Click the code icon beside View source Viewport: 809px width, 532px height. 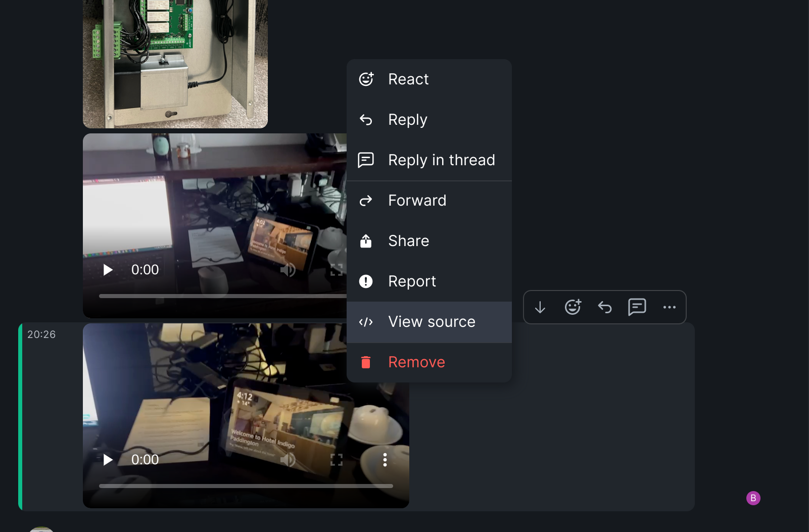[366, 322]
